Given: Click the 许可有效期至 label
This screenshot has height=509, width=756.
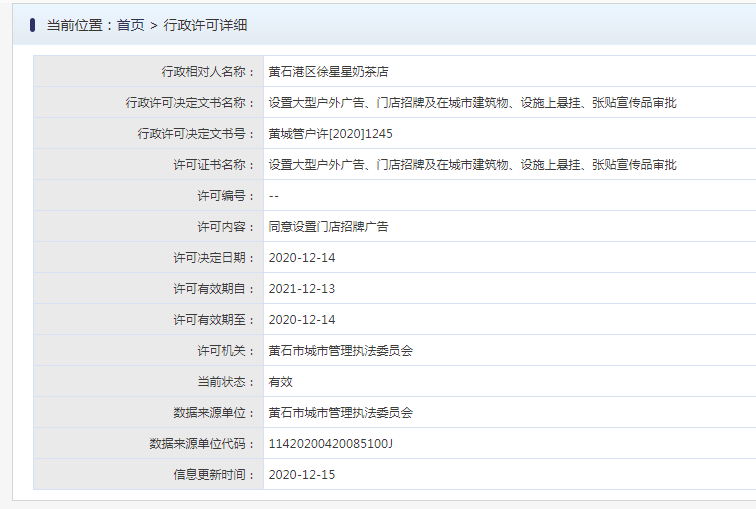Looking at the screenshot, I should [x=214, y=320].
